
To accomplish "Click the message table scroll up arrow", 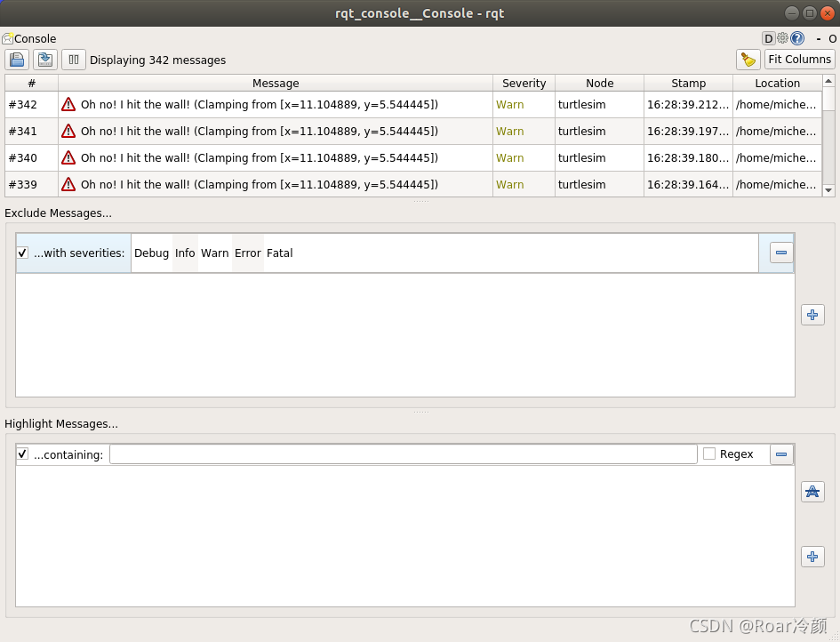I will [828, 81].
